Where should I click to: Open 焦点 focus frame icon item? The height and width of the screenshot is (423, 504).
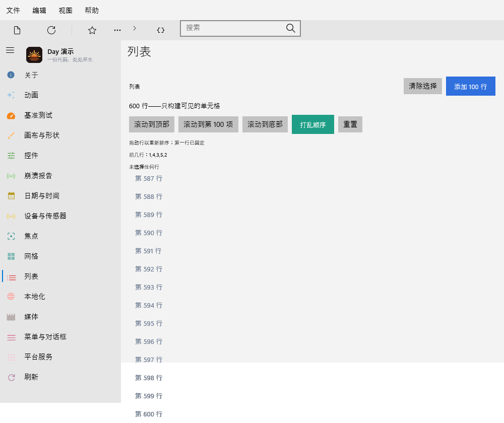60,236
